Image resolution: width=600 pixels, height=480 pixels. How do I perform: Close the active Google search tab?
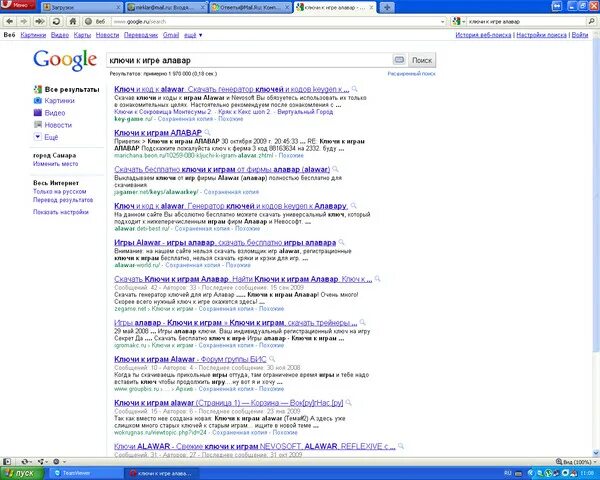(x=371, y=7)
